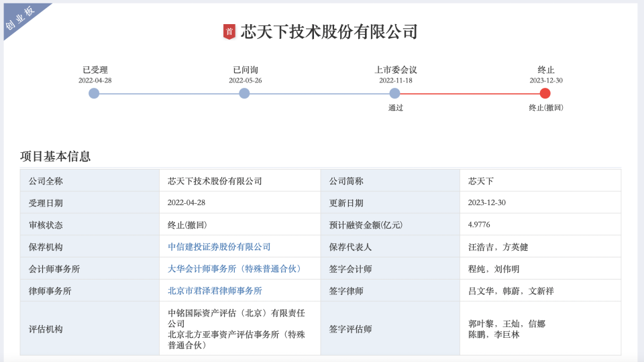Screen dimensions: 644x362
Task: Click the 吕文华，韩蔚，文新祥 lawyers value
Action: (x=511, y=291)
